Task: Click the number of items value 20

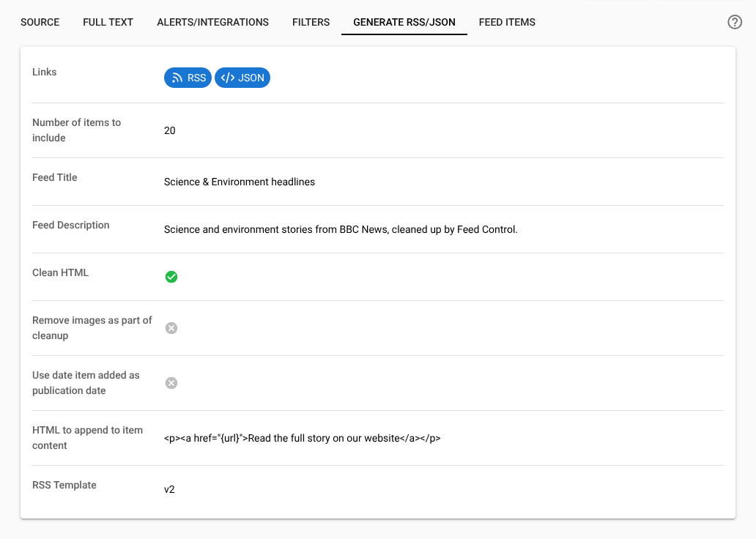Action: click(170, 130)
